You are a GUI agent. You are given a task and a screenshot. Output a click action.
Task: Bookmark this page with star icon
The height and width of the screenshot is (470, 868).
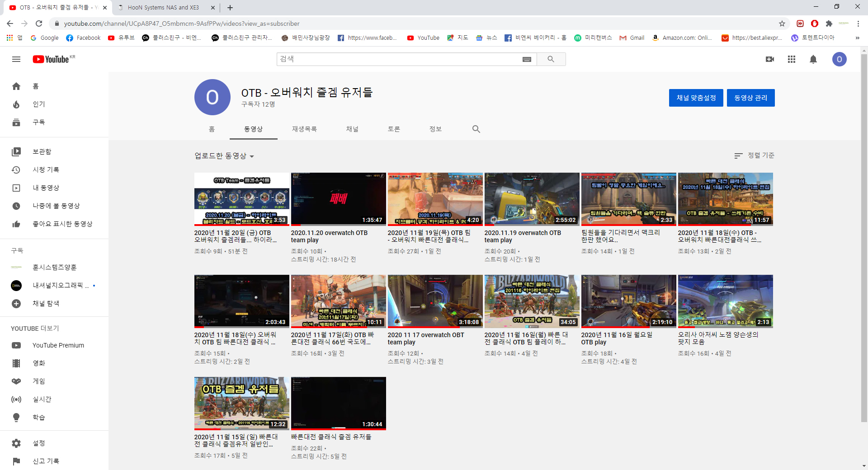pyautogui.click(x=782, y=23)
